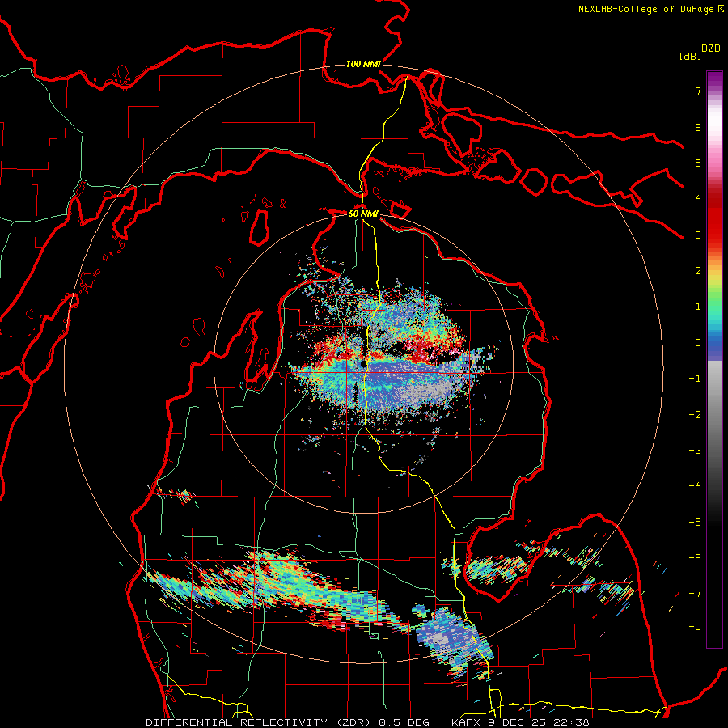This screenshot has height=728, width=728.
Task: Click the 4 value on color scale
Action: pyautogui.click(x=697, y=199)
